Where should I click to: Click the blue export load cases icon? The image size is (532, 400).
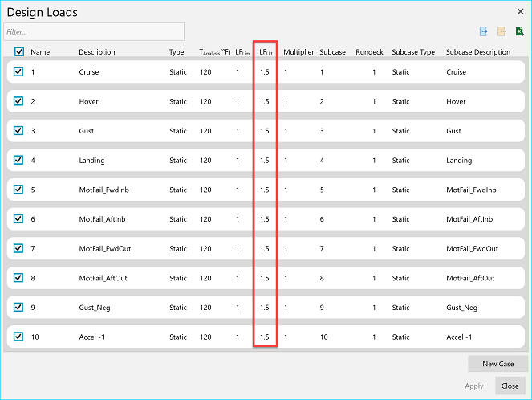(484, 31)
